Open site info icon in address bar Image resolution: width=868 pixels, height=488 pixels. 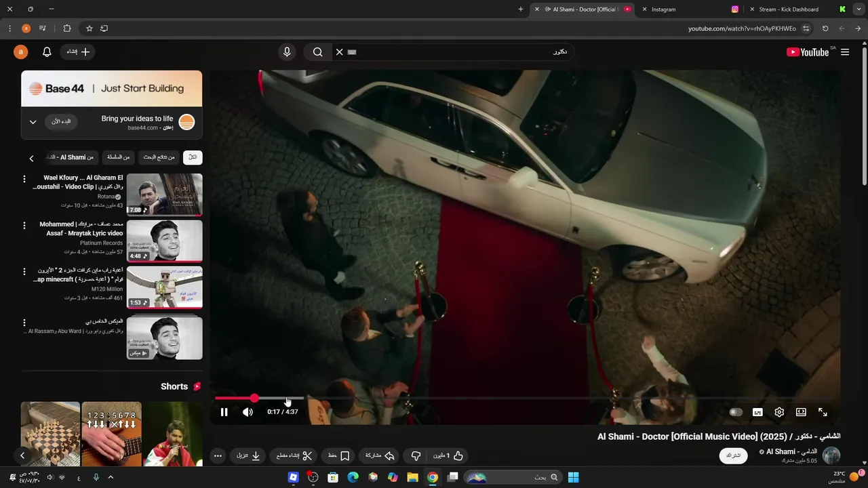click(x=806, y=28)
